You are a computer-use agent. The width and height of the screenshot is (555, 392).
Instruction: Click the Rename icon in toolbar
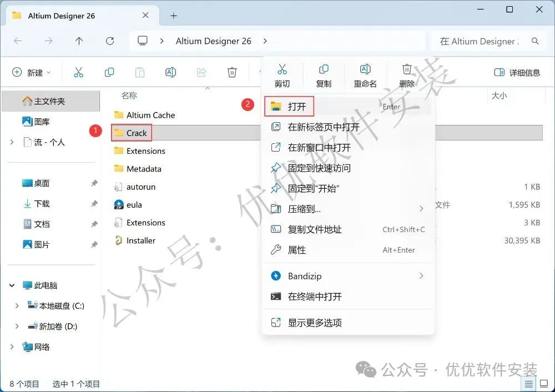170,73
